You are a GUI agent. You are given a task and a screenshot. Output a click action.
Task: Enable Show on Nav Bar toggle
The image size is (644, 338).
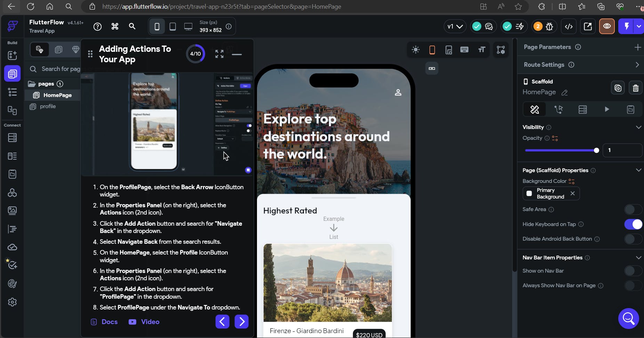click(633, 271)
